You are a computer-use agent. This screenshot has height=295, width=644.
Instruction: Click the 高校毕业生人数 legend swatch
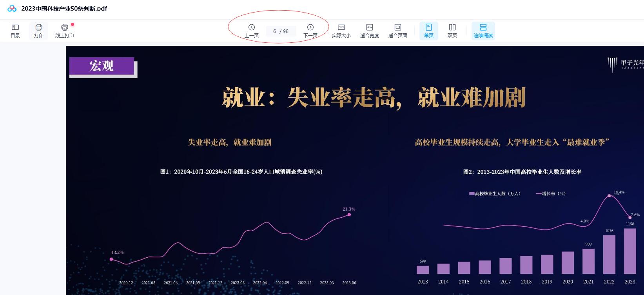[472, 193]
